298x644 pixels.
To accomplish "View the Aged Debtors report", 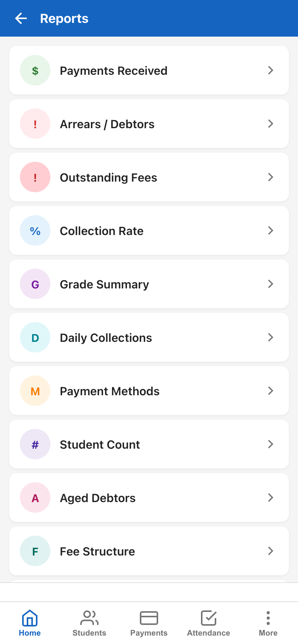I will tap(149, 497).
